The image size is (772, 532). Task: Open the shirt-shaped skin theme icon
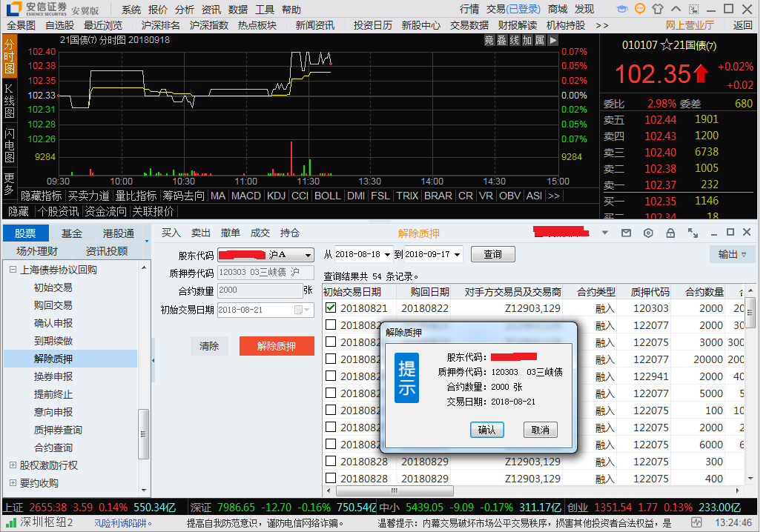[658, 9]
